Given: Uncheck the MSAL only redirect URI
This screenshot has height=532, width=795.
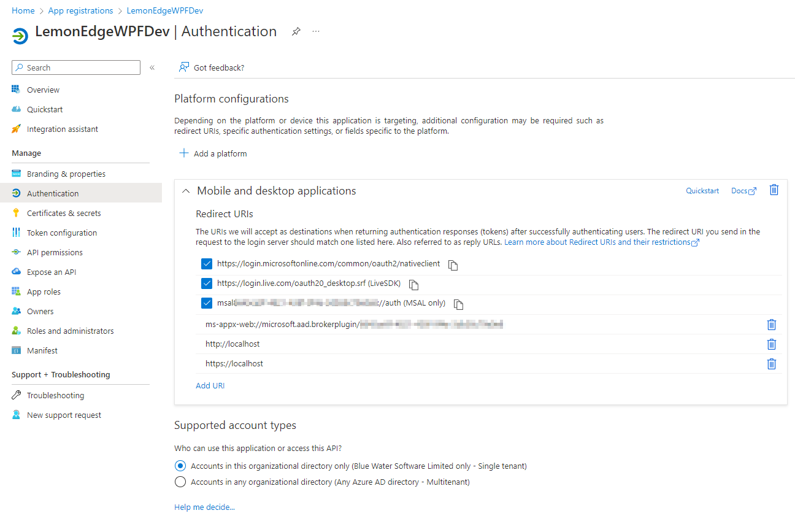Looking at the screenshot, I should (x=207, y=303).
